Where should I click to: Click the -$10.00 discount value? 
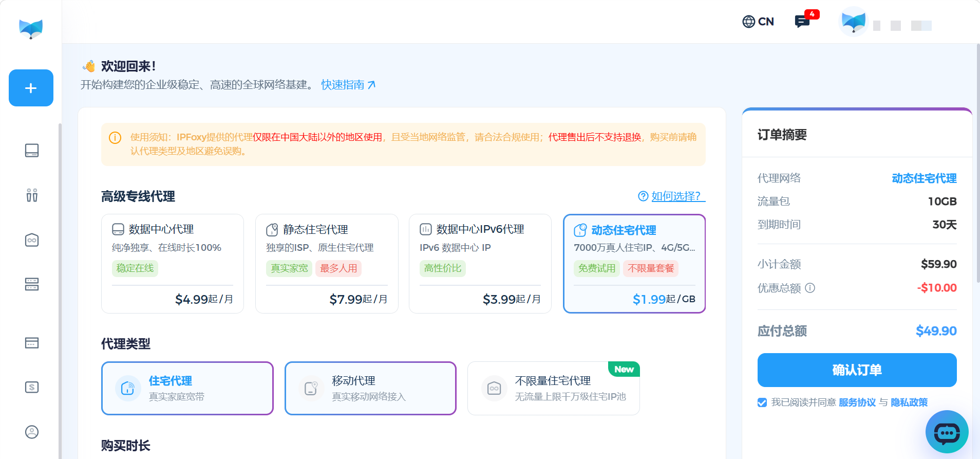tap(937, 288)
